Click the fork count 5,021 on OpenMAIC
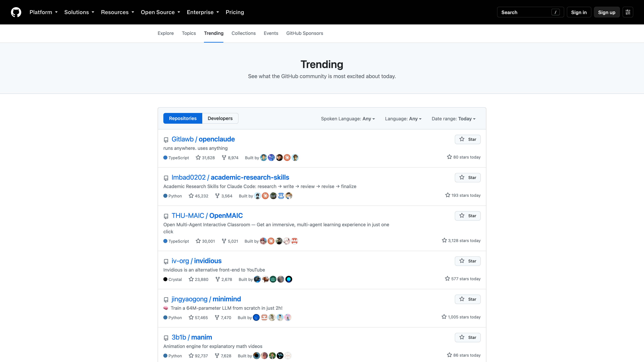This screenshot has height=362, width=644. (230, 241)
